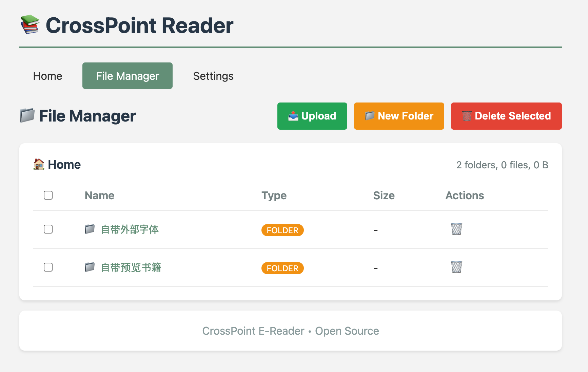The width and height of the screenshot is (588, 372).
Task: Switch to the Home tab
Action: pos(47,76)
